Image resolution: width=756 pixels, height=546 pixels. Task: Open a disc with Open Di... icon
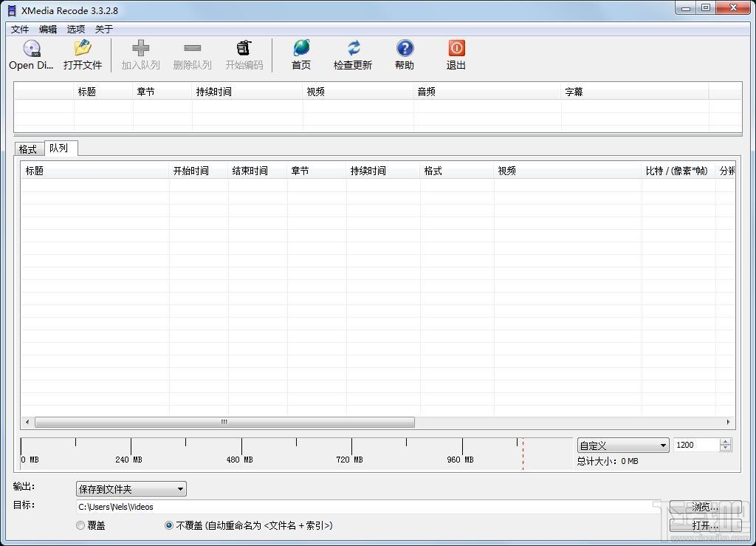30,52
